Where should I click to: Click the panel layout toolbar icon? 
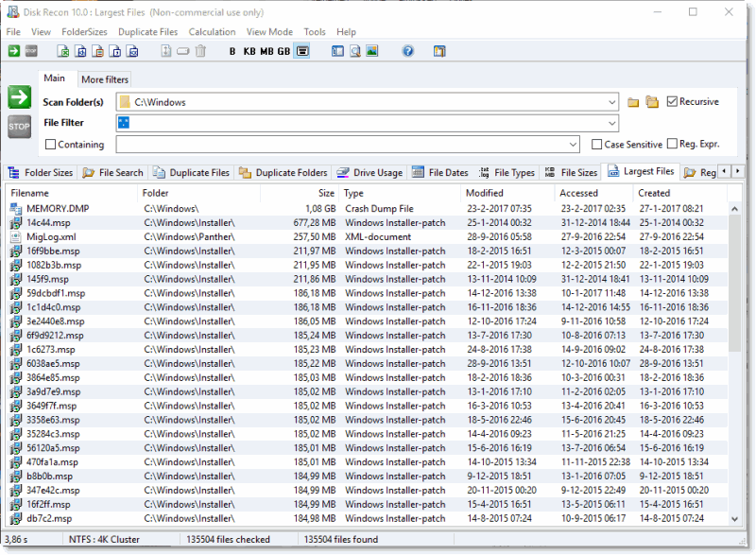[x=337, y=51]
